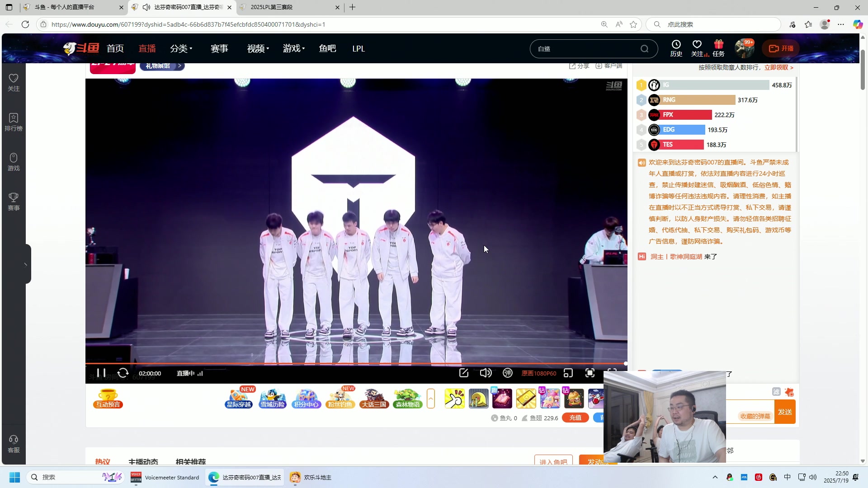Click 发送 to send chat message
Image resolution: width=868 pixels, height=488 pixels.
pyautogui.click(x=785, y=412)
